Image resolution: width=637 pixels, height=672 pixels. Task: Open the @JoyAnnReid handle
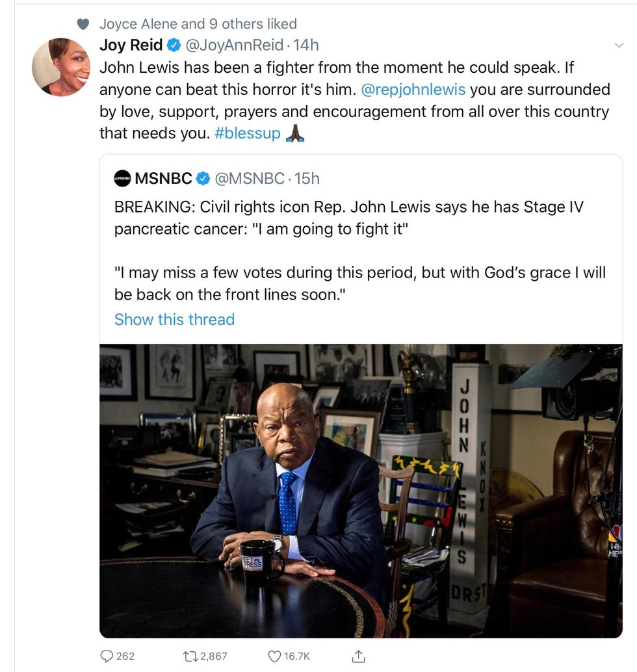(235, 45)
